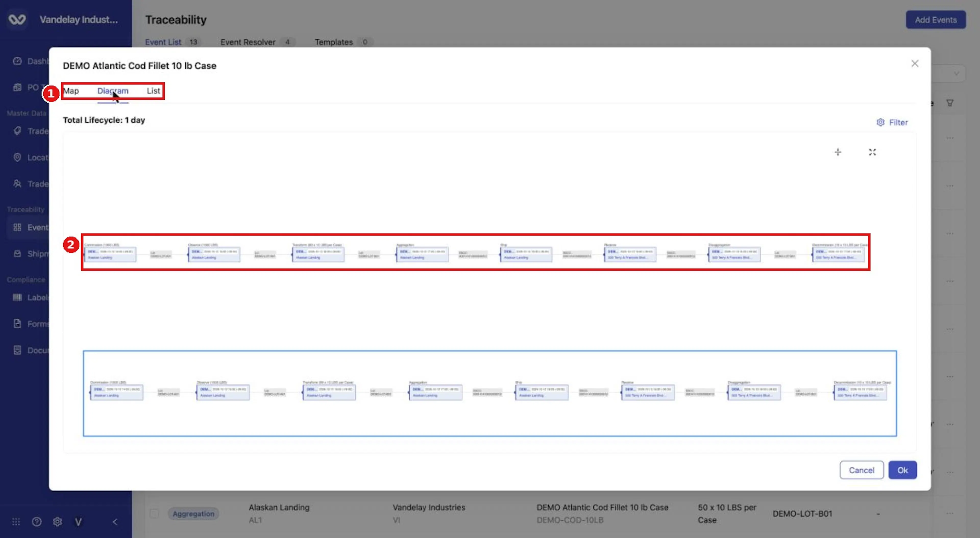Select the Decommission node in the diagram
The image size is (980, 538).
point(838,254)
